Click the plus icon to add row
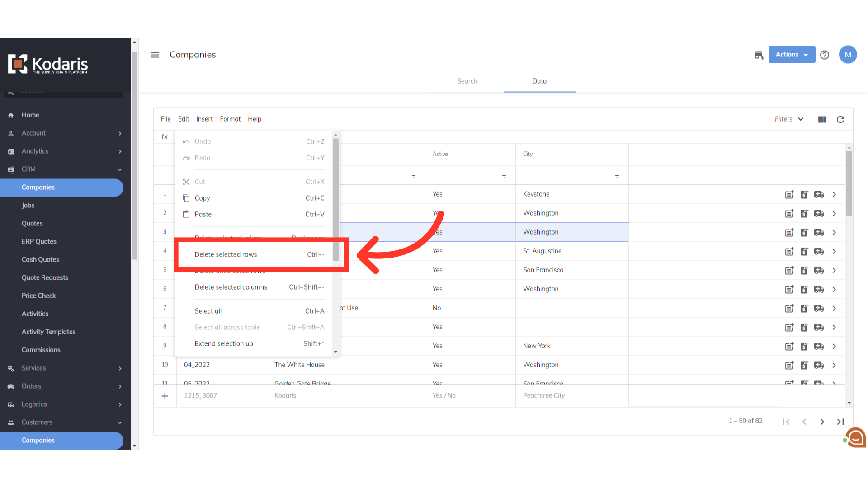 click(x=165, y=396)
